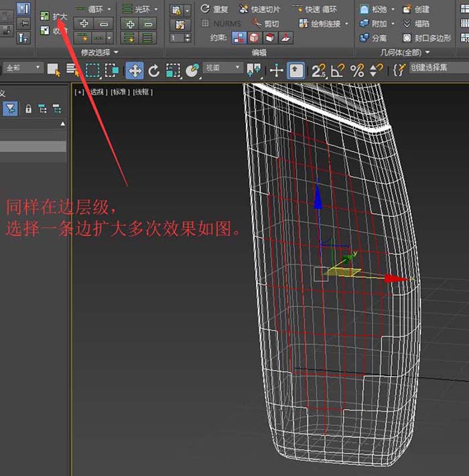Open the [标准] viewport label menu
This screenshot has width=469, height=476.
tap(119, 92)
